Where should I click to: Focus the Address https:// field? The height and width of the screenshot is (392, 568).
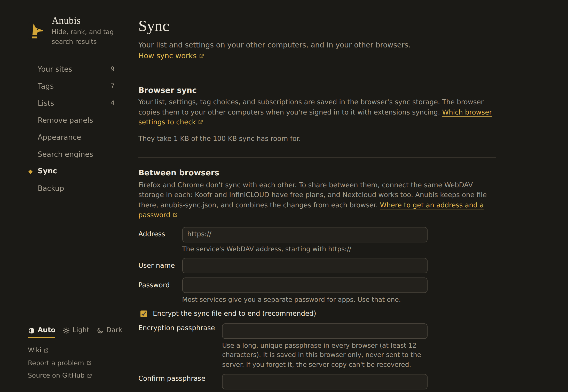(x=305, y=235)
